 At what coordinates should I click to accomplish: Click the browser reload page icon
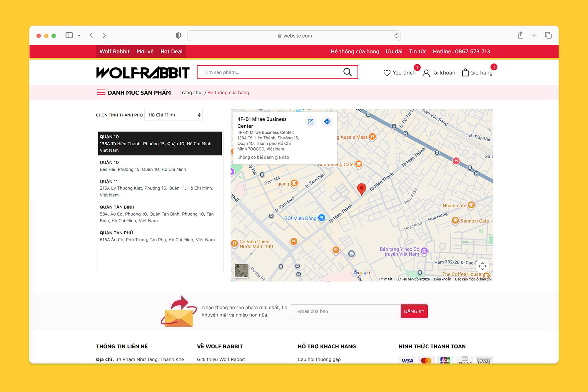[396, 36]
